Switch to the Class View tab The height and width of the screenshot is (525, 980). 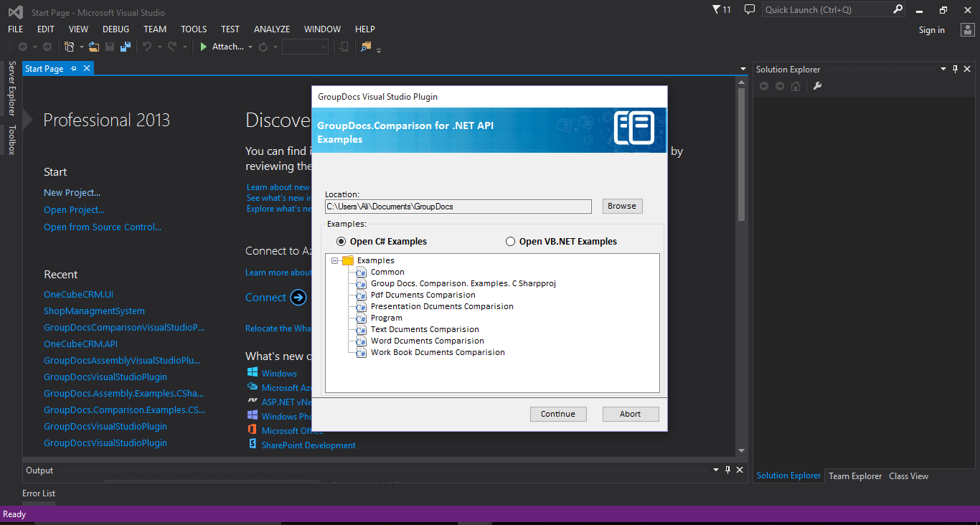pyautogui.click(x=908, y=476)
